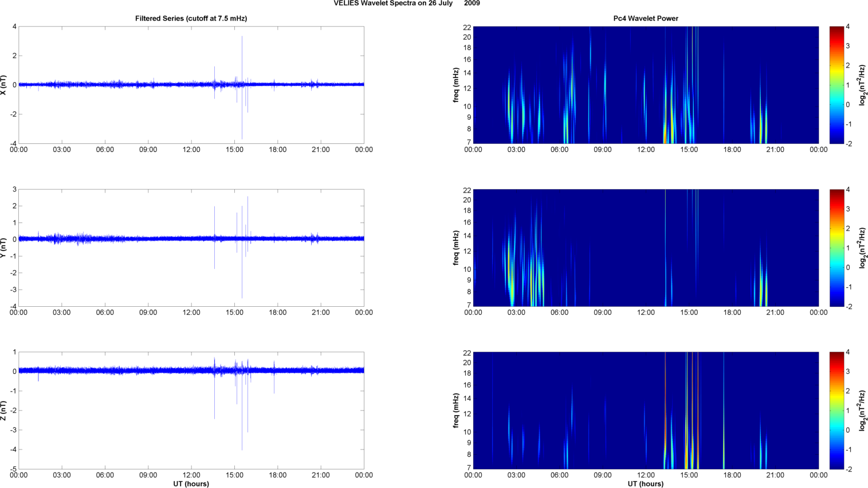Click the top spectrogram's colorbar

click(x=836, y=85)
